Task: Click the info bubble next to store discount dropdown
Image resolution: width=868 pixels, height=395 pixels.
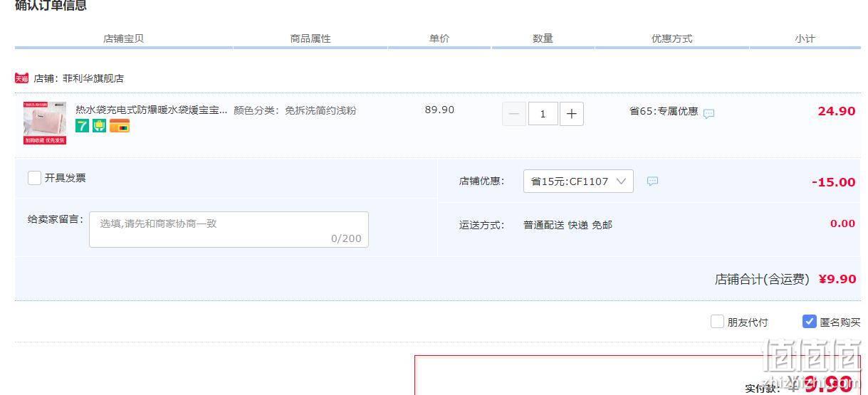Action: tap(652, 181)
